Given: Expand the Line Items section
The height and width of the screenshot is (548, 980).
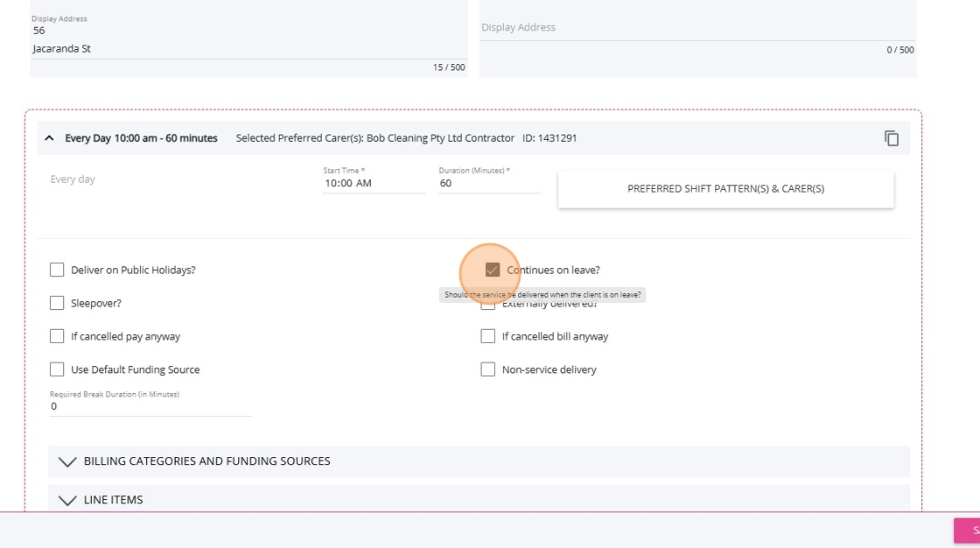Looking at the screenshot, I should point(67,500).
